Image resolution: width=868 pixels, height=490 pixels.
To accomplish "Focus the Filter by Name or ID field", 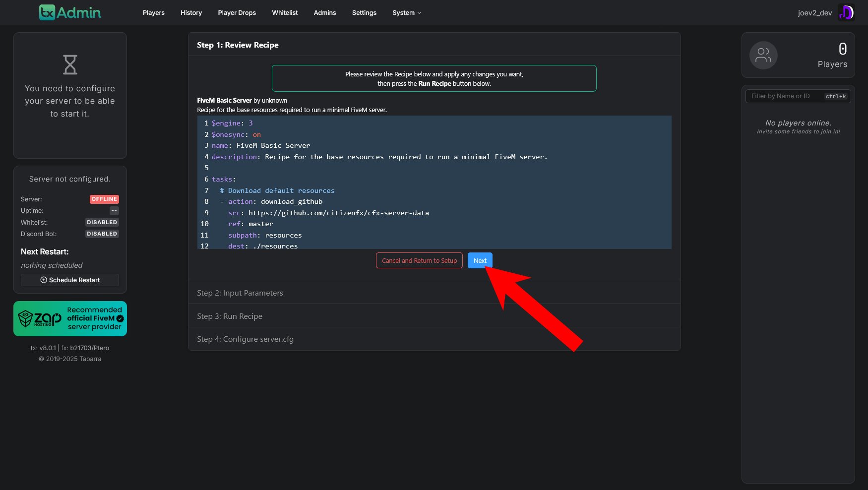I will pyautogui.click(x=798, y=96).
